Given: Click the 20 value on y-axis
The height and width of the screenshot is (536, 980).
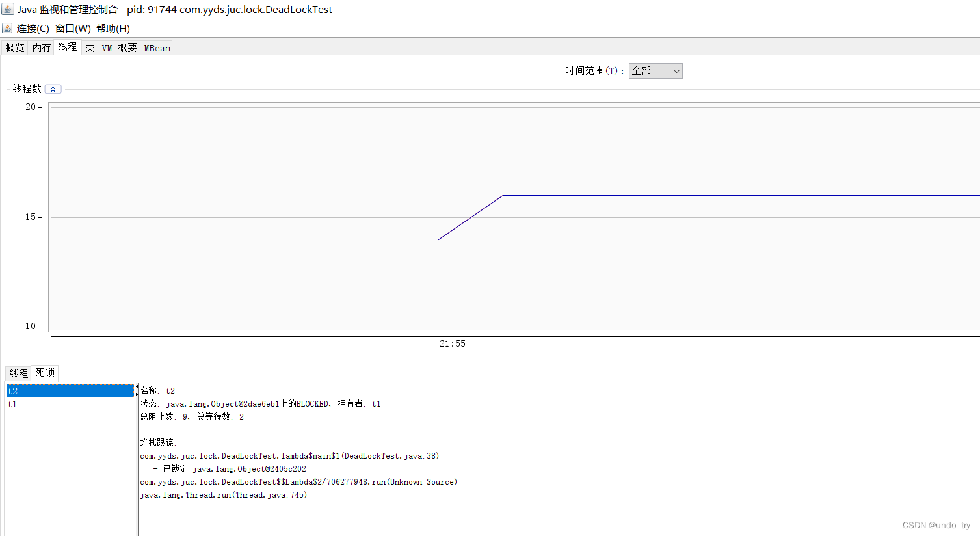Looking at the screenshot, I should tap(31, 107).
